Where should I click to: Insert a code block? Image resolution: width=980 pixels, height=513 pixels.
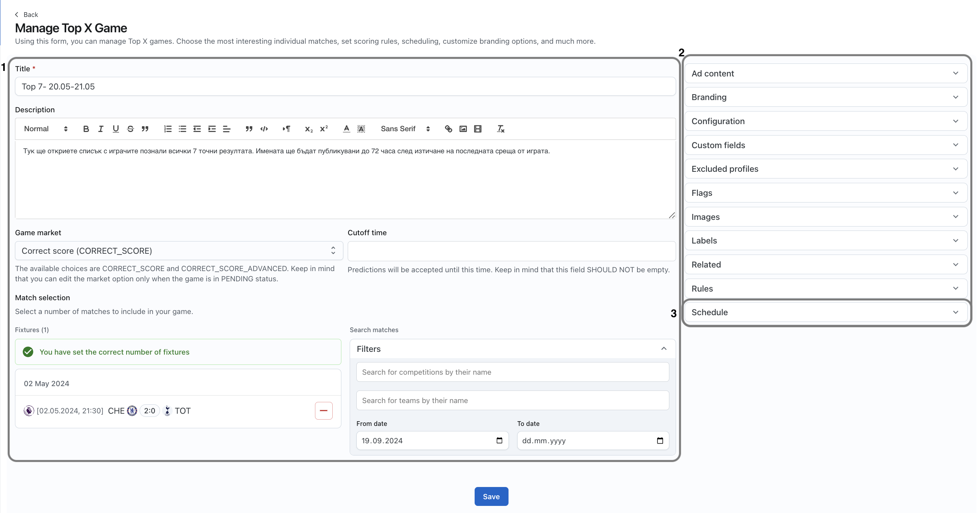click(264, 129)
